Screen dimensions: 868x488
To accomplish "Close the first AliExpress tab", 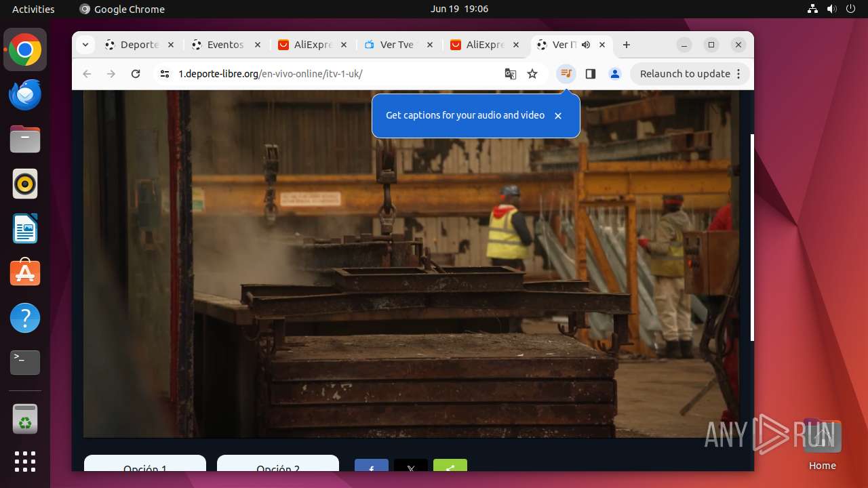I will (x=344, y=45).
